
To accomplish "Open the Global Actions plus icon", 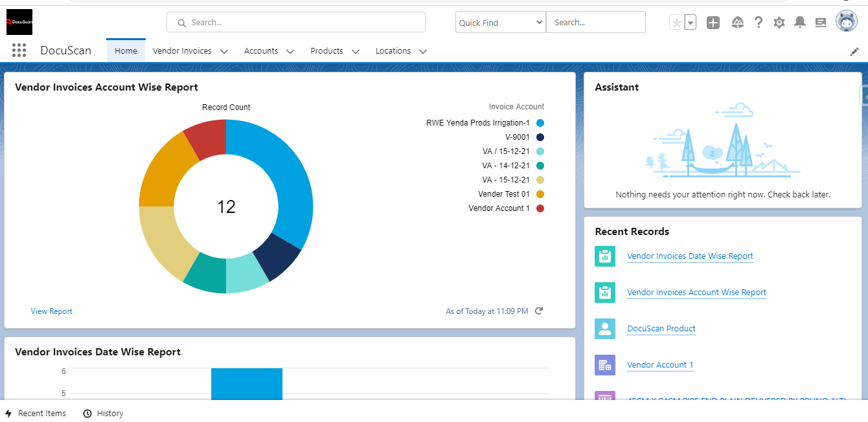I will click(x=713, y=21).
